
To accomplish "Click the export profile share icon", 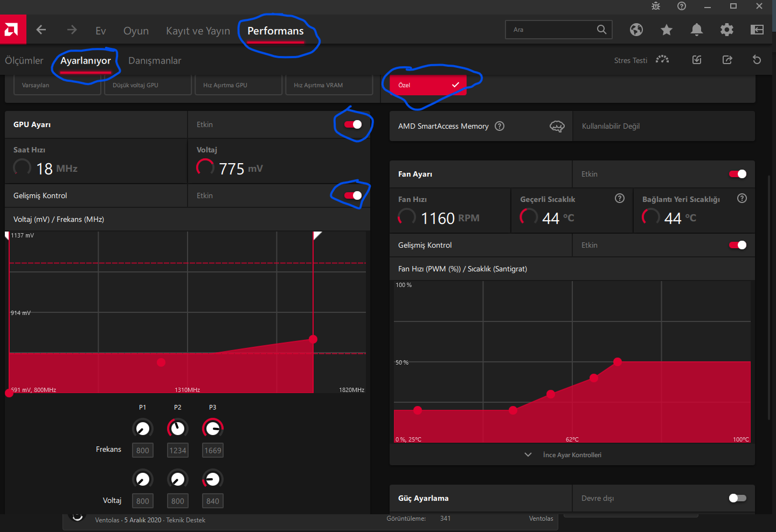I will tap(727, 60).
